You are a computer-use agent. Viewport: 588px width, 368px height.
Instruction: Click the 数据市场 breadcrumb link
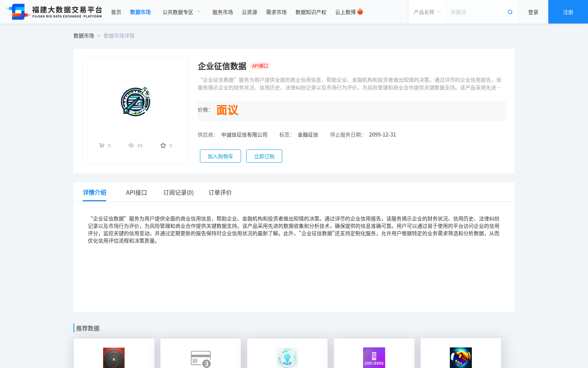tap(84, 36)
